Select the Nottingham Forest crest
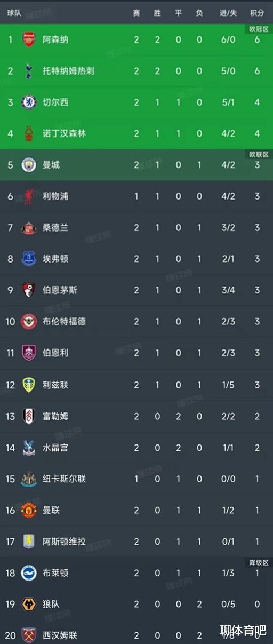The height and width of the screenshot is (644, 273). pos(29,133)
